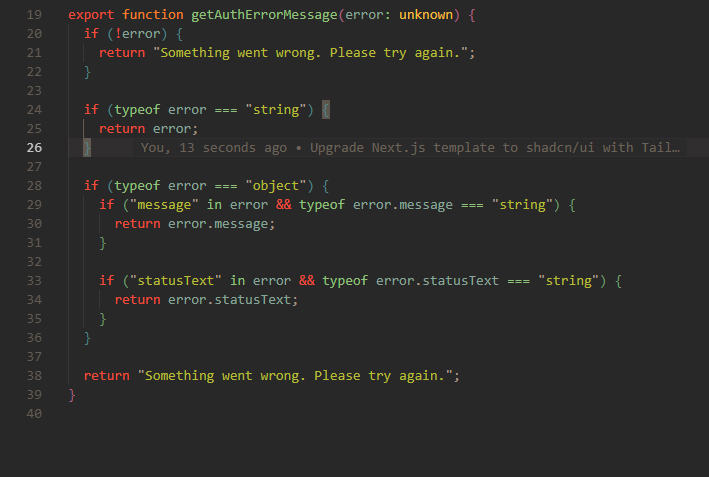This screenshot has height=477, width=709.
Task: Click the closing brace on line 22
Action: (87, 72)
